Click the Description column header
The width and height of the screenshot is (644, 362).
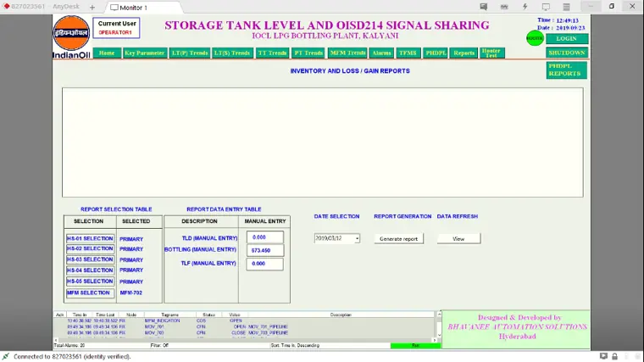pyautogui.click(x=341, y=315)
